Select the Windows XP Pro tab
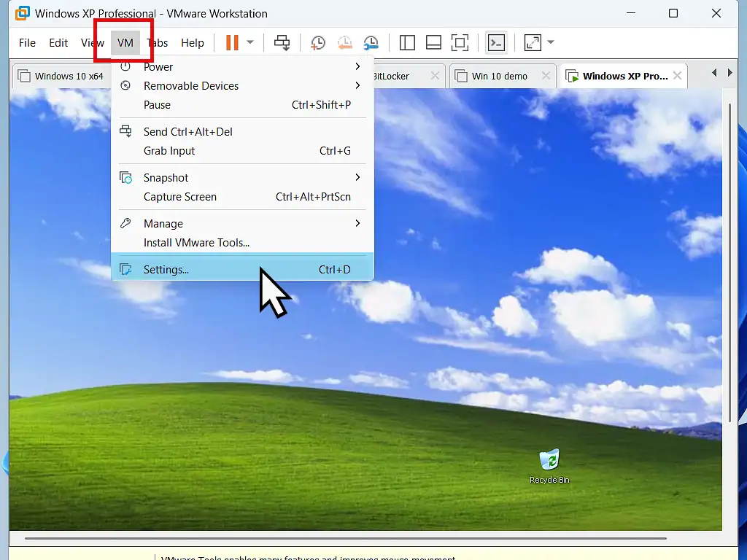 pos(623,76)
